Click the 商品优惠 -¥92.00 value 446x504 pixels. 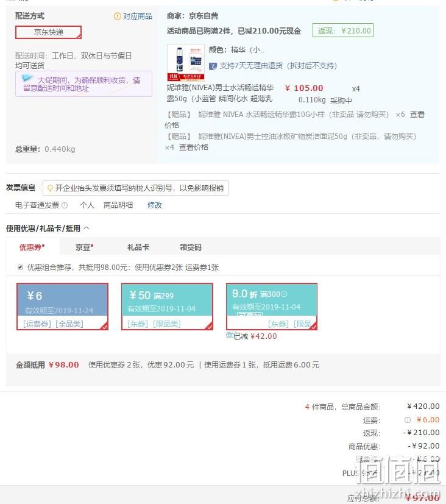[423, 446]
